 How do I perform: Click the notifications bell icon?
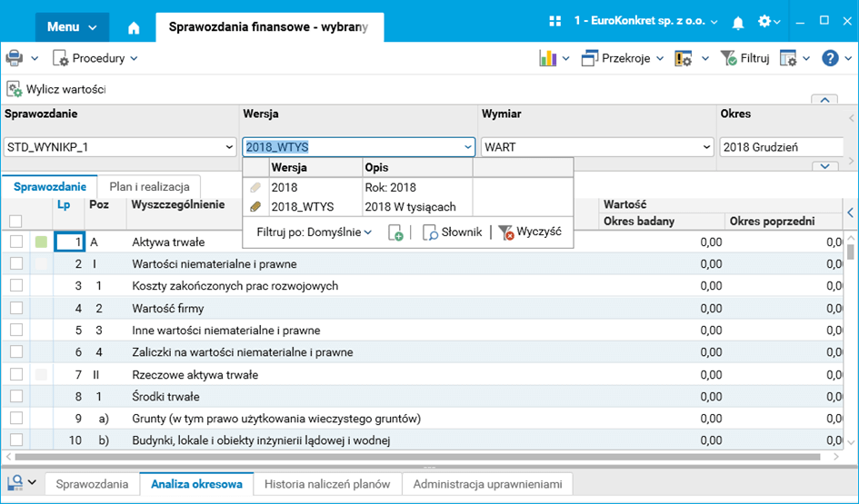click(738, 22)
